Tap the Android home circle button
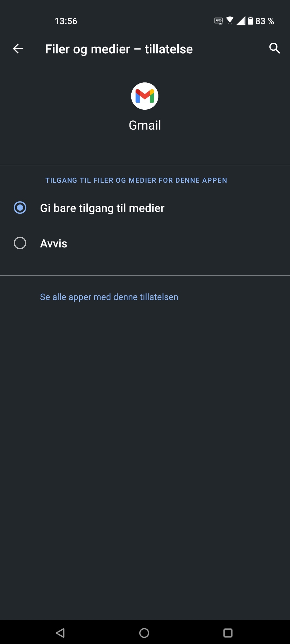 coord(144,633)
